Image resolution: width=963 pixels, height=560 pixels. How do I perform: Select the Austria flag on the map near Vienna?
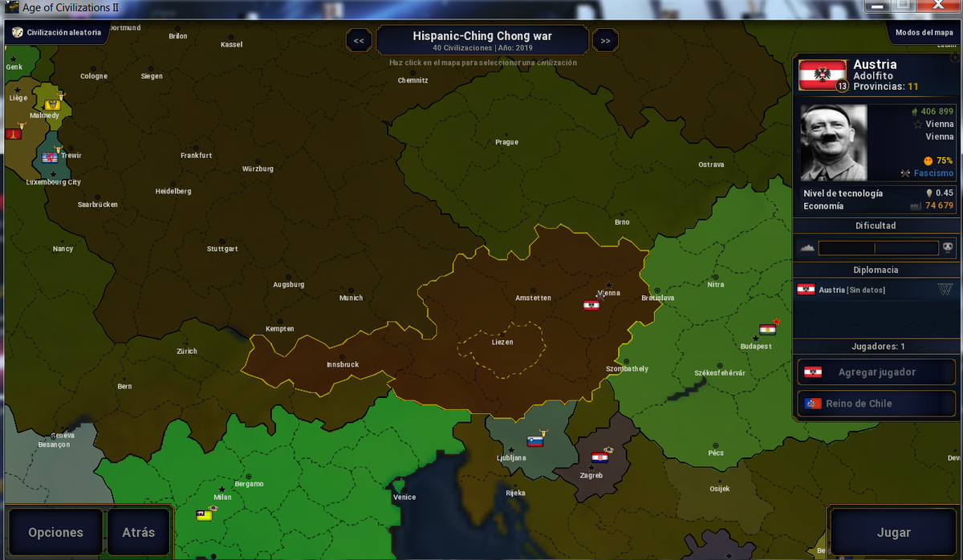click(x=591, y=305)
